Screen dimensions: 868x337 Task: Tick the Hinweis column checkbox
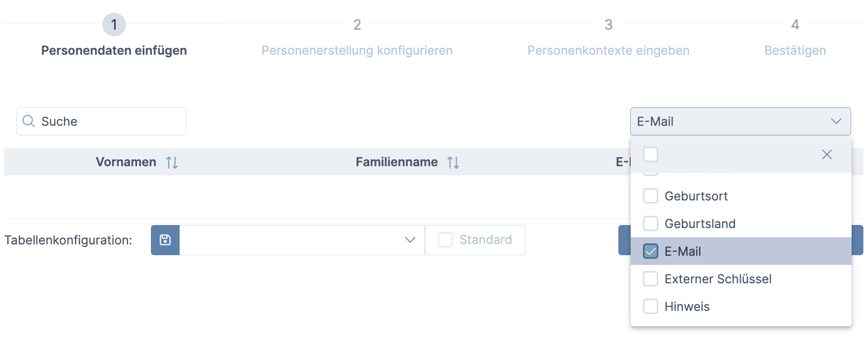tap(651, 306)
